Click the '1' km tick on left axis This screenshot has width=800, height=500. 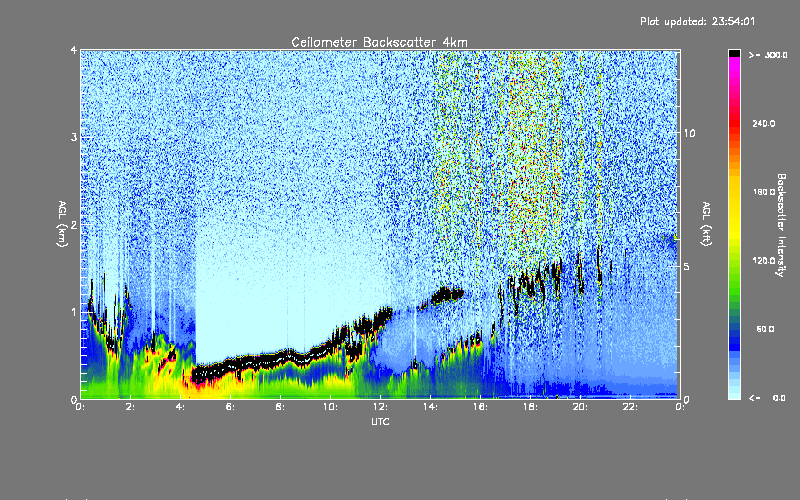(74, 312)
